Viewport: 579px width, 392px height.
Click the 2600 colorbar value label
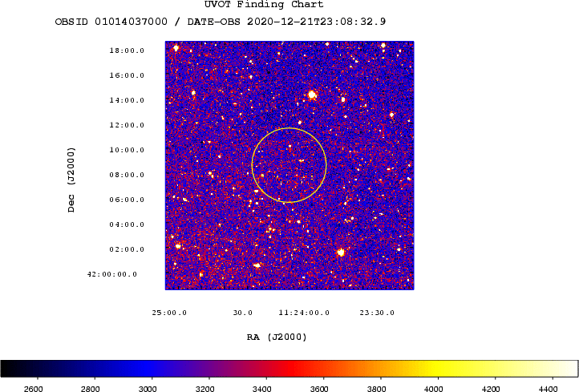pos(33,389)
